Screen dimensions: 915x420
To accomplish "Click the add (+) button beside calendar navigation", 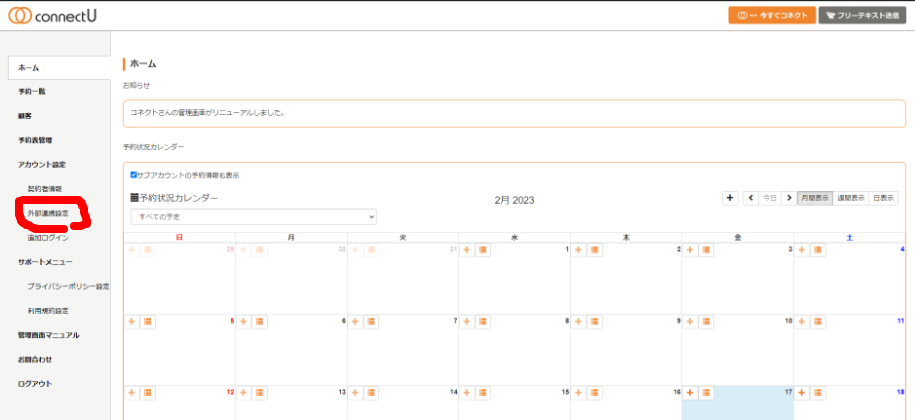I will pos(730,198).
